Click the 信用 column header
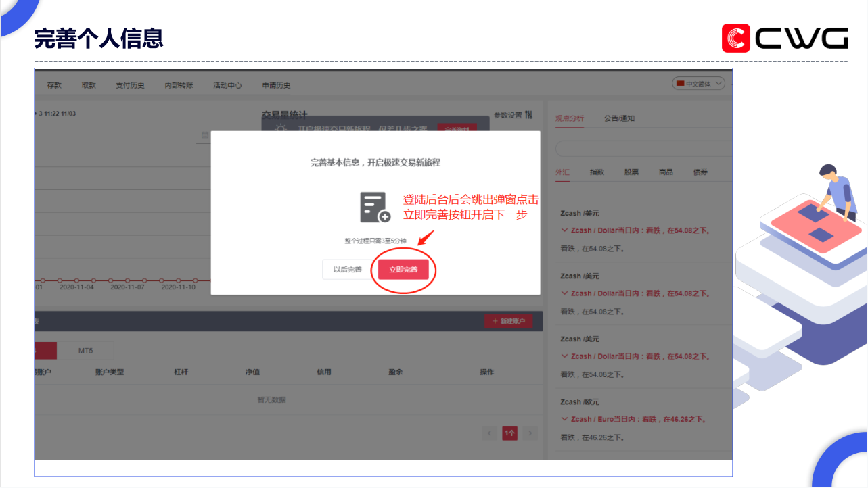868x488 pixels. 323,372
